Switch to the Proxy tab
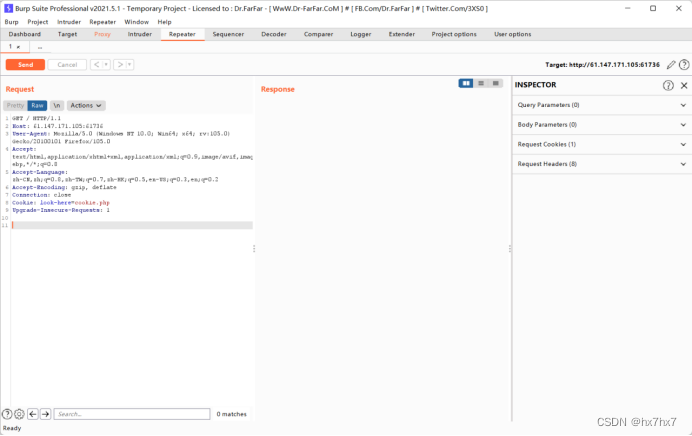This screenshot has width=692, height=436. pos(102,34)
